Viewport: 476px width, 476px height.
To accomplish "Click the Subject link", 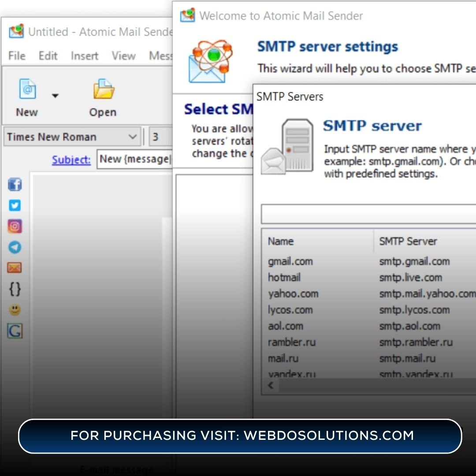I will coord(71,160).
